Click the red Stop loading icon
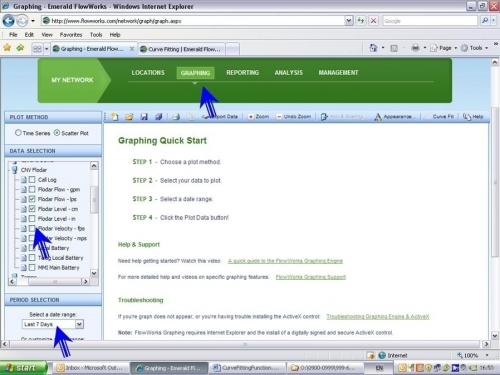Screen dimensions: 500x375 click(x=374, y=21)
